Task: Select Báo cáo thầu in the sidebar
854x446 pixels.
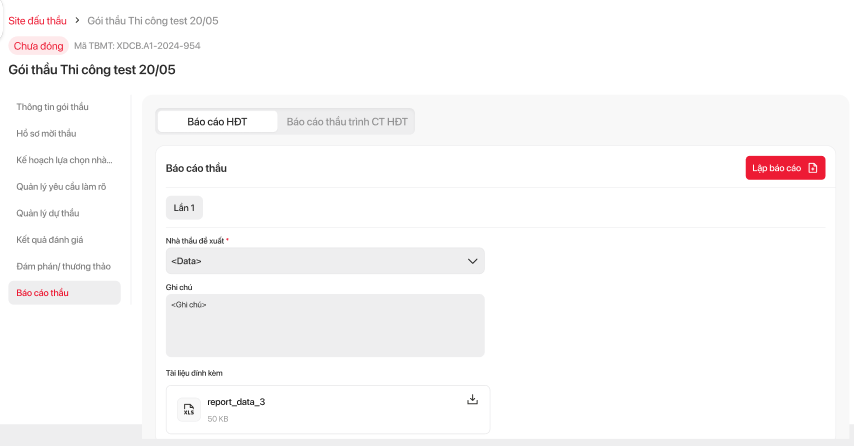Action: (43, 293)
